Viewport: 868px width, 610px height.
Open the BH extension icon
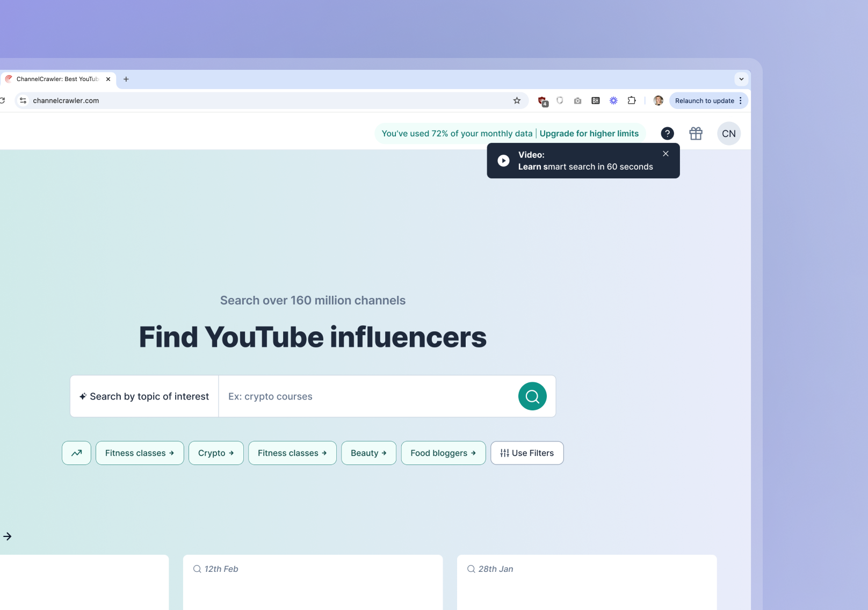tap(596, 100)
